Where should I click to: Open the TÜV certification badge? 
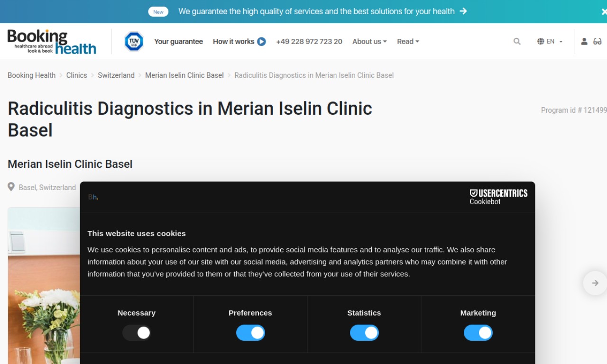click(x=134, y=42)
